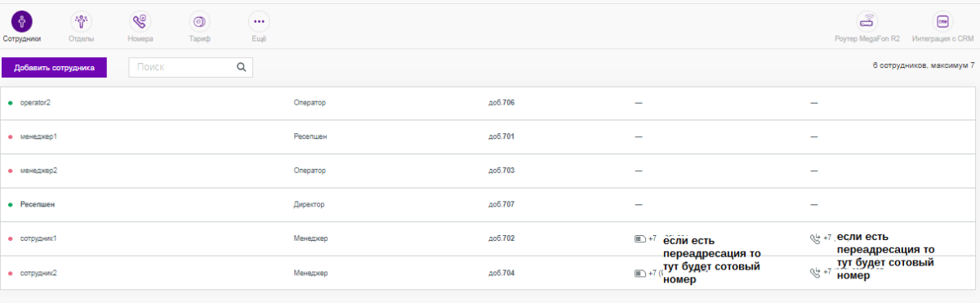Click extension доб.706 of operator2

[x=501, y=103]
